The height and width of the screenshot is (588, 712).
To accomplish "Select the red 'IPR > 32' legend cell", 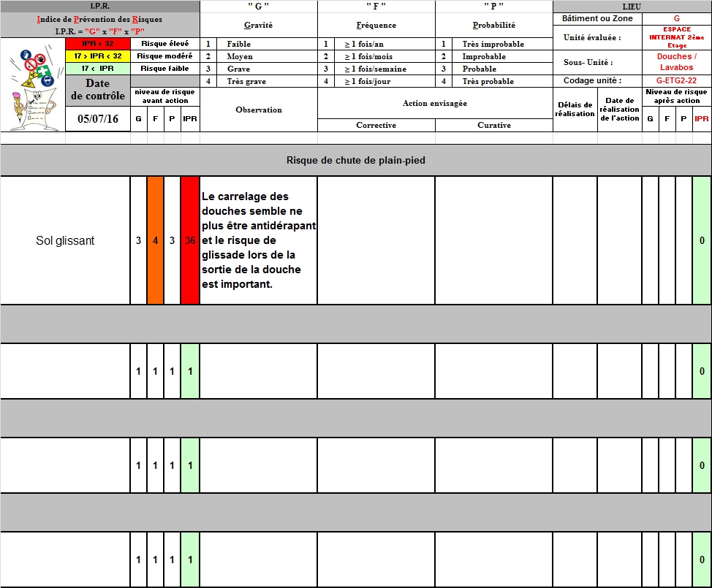I will coord(97,44).
